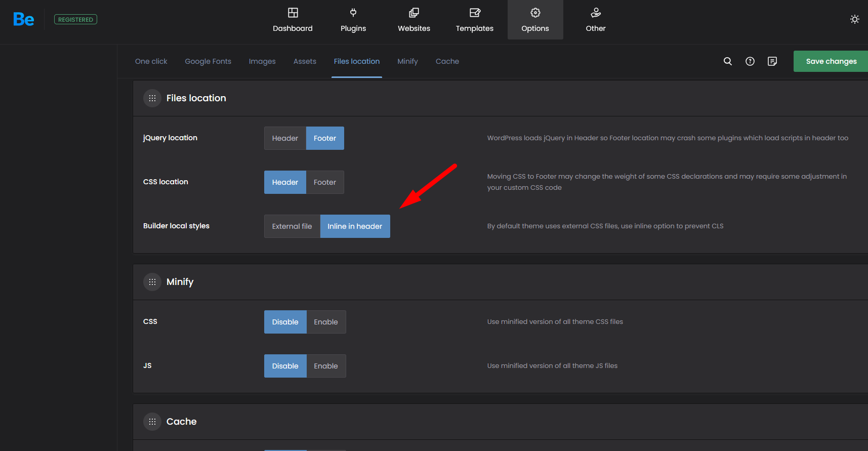
Task: Open the search magnifier icon
Action: pos(728,61)
